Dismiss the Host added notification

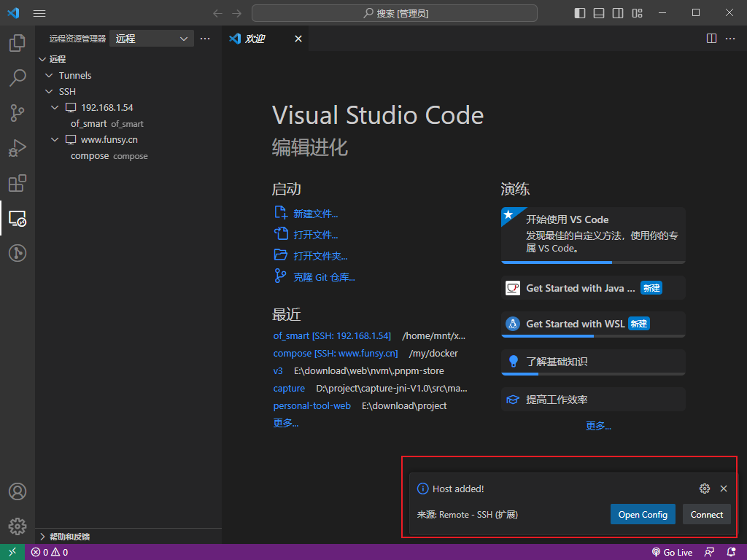tap(724, 489)
